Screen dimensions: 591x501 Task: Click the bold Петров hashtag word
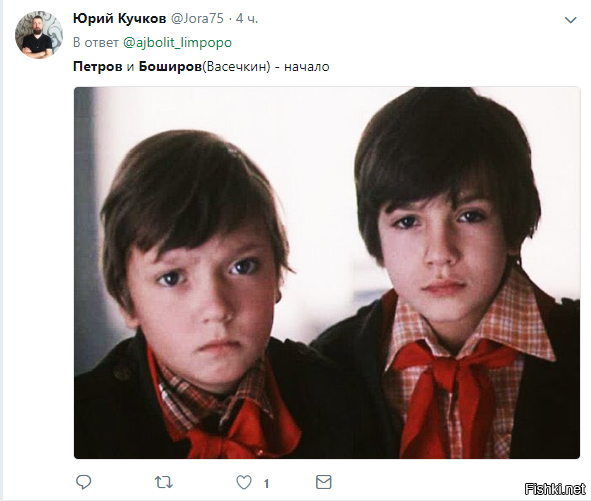(x=98, y=66)
